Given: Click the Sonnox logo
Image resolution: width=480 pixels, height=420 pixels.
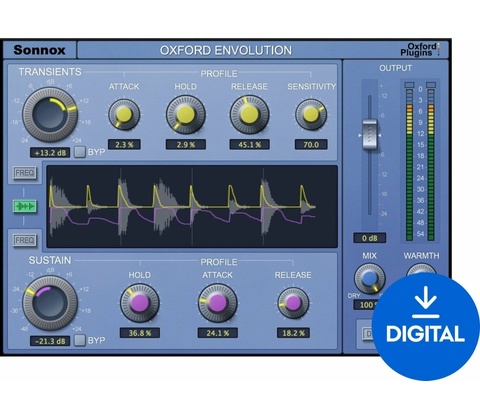Looking at the screenshot, I should coord(39,50).
